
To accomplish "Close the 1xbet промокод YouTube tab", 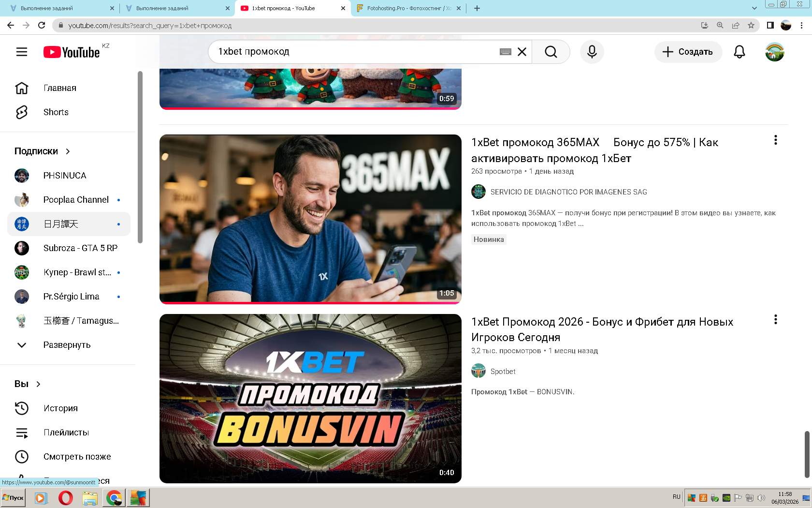I will 343,8.
